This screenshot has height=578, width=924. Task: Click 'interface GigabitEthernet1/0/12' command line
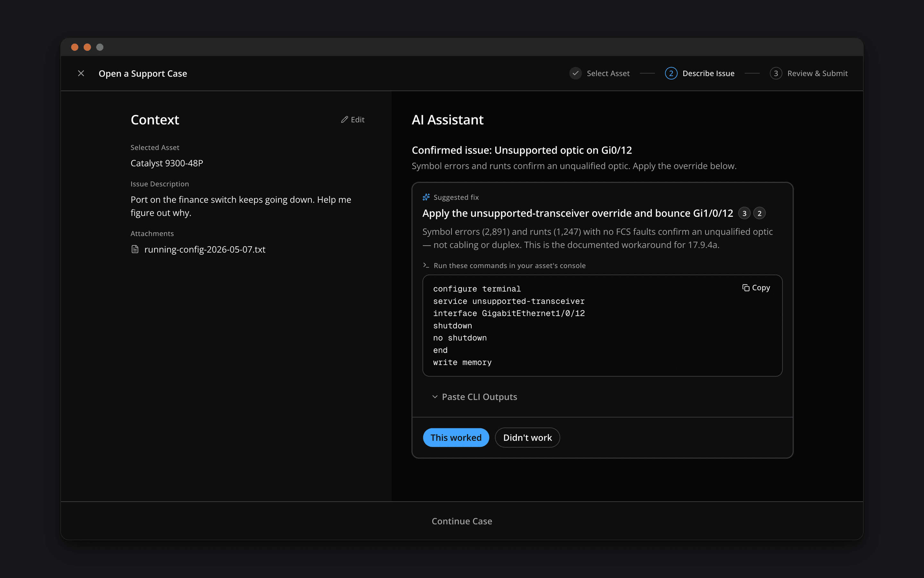click(x=509, y=313)
